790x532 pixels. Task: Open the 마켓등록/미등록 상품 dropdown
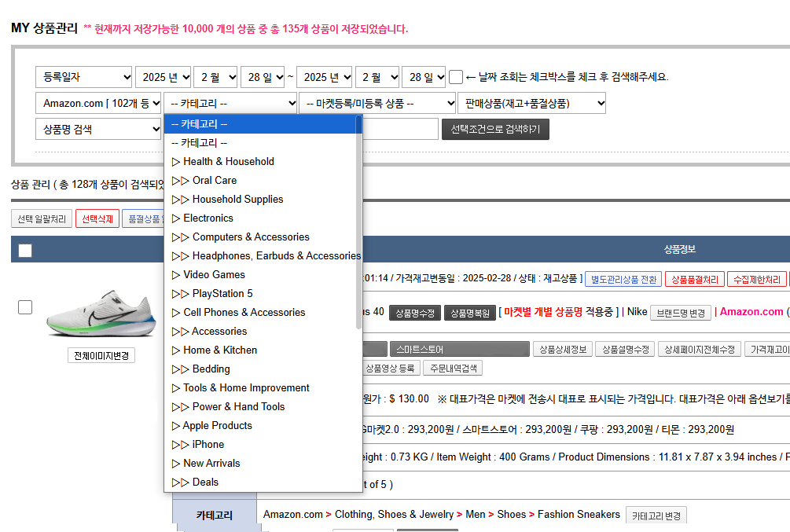coord(377,104)
